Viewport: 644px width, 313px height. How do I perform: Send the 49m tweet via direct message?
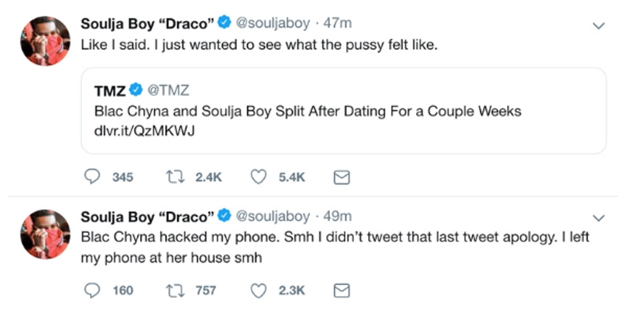coord(342,290)
